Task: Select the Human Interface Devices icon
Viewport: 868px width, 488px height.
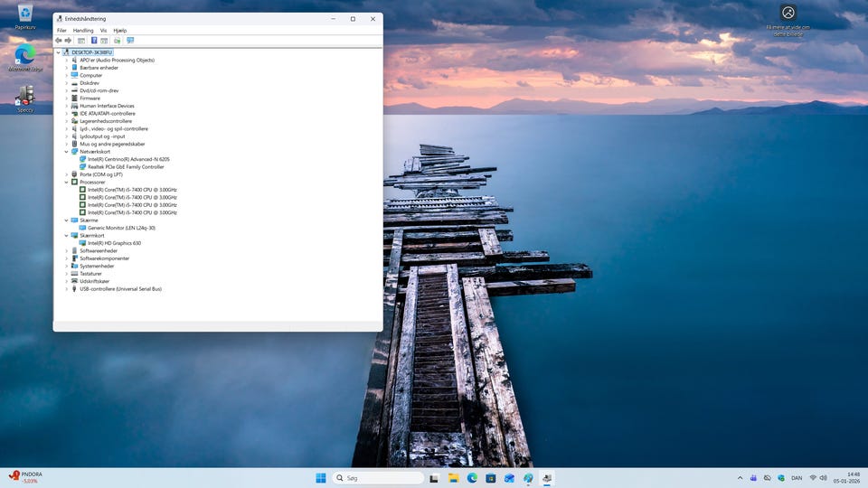Action: click(74, 106)
